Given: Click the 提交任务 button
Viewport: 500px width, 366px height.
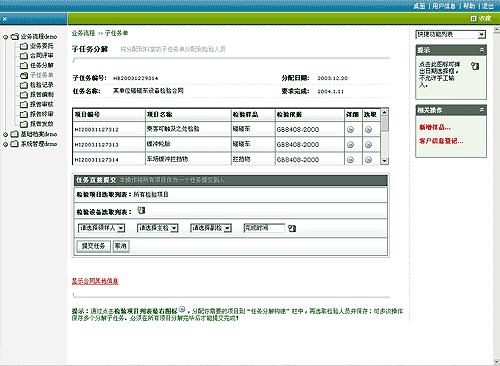Looking at the screenshot, I should point(93,246).
